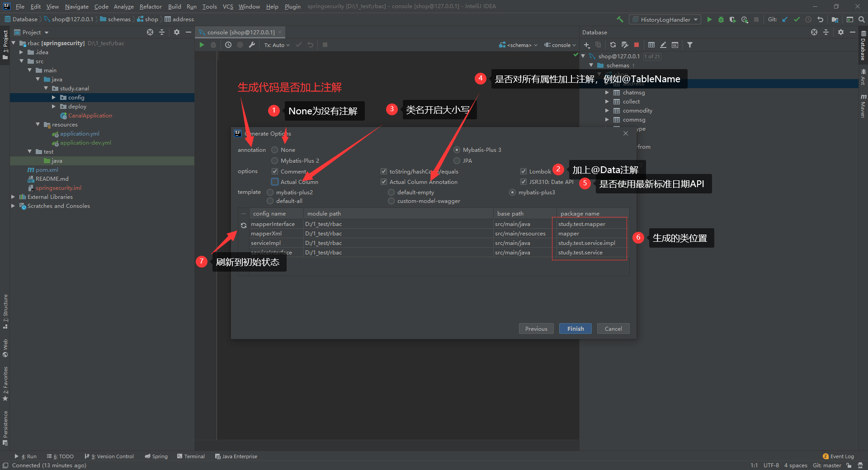
Task: Click the edit pencil icon in Database toolbar
Action: click(663, 45)
